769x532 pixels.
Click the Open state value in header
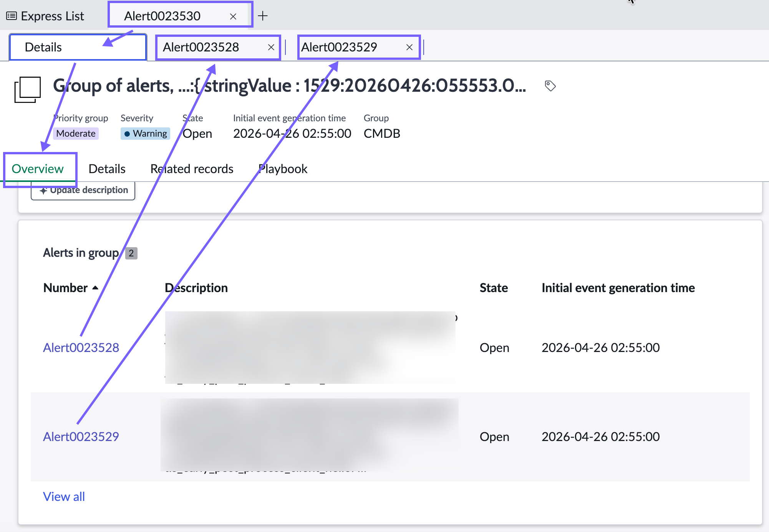197,134
